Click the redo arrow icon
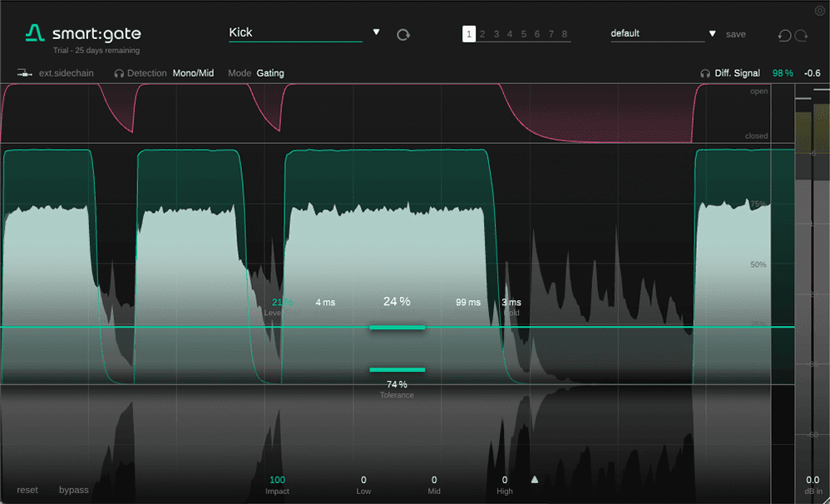Viewport: 830px width, 504px height. point(802,36)
